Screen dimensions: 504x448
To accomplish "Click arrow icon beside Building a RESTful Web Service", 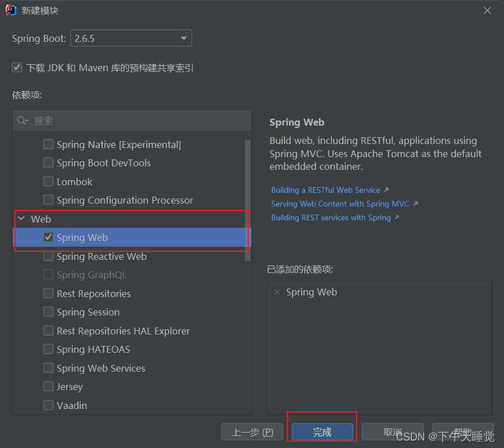I will tap(386, 190).
